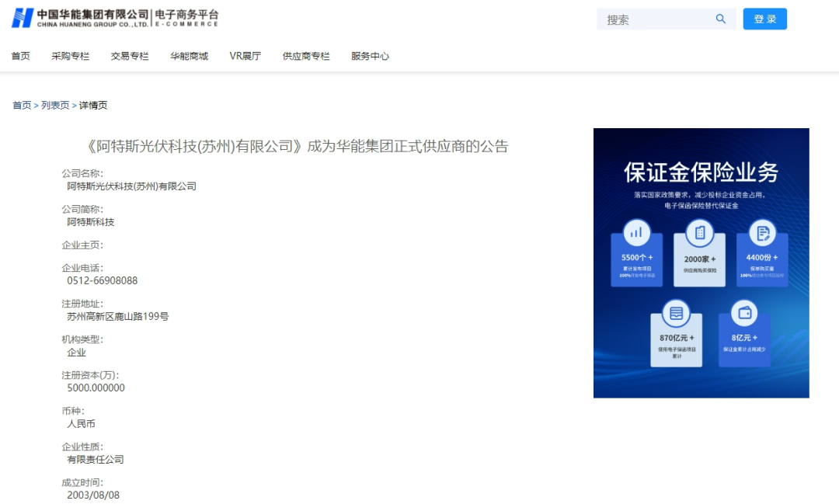Click the 电子商务平台 header text
The height and width of the screenshot is (504, 839).
click(186, 15)
